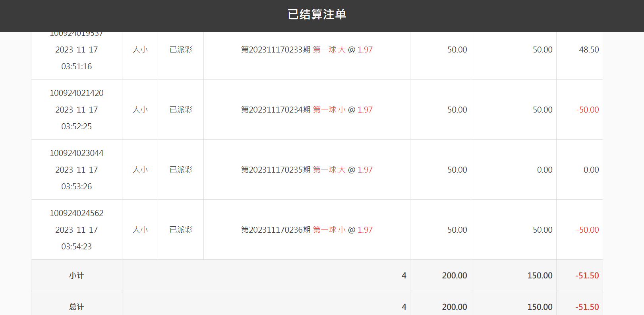Click the -50.00 result for period 236
The width and height of the screenshot is (644, 315).
pos(588,230)
